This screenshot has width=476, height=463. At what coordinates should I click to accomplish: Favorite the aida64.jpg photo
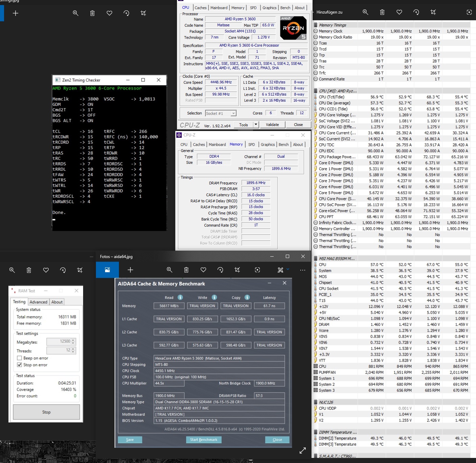[x=203, y=270]
